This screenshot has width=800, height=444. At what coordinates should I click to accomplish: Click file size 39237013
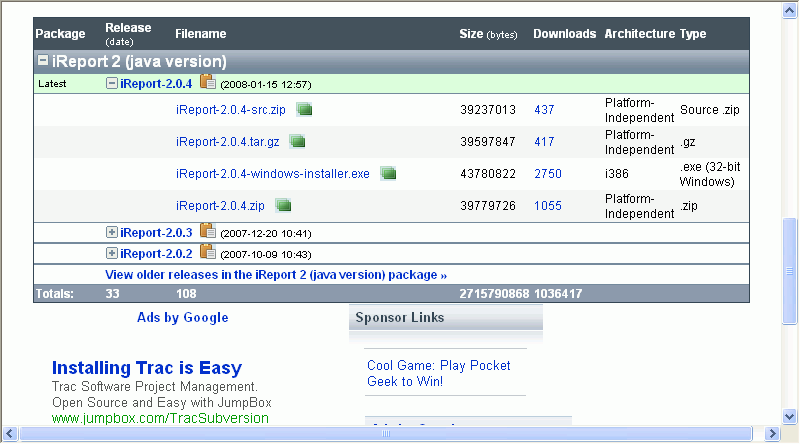click(x=488, y=110)
